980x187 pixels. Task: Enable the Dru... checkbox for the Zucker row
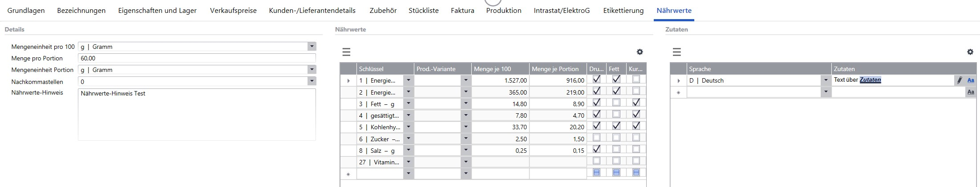596,138
